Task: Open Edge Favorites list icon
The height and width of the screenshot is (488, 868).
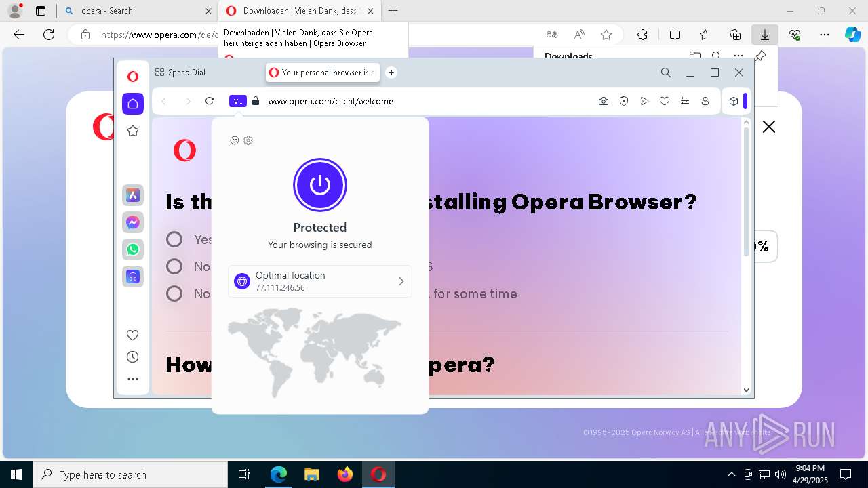Action: coord(705,35)
